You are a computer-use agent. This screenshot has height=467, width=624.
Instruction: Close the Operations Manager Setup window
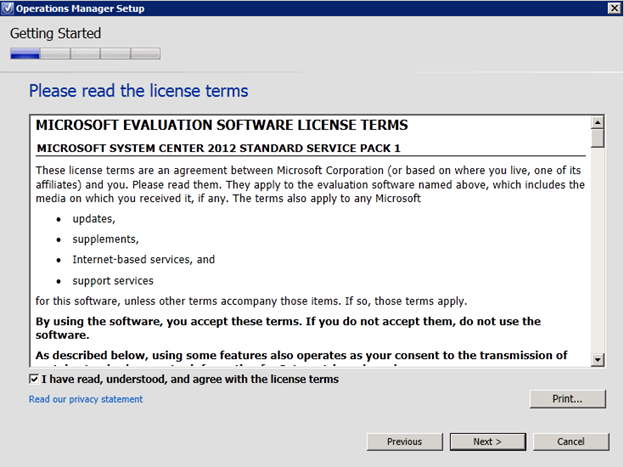coord(614,8)
